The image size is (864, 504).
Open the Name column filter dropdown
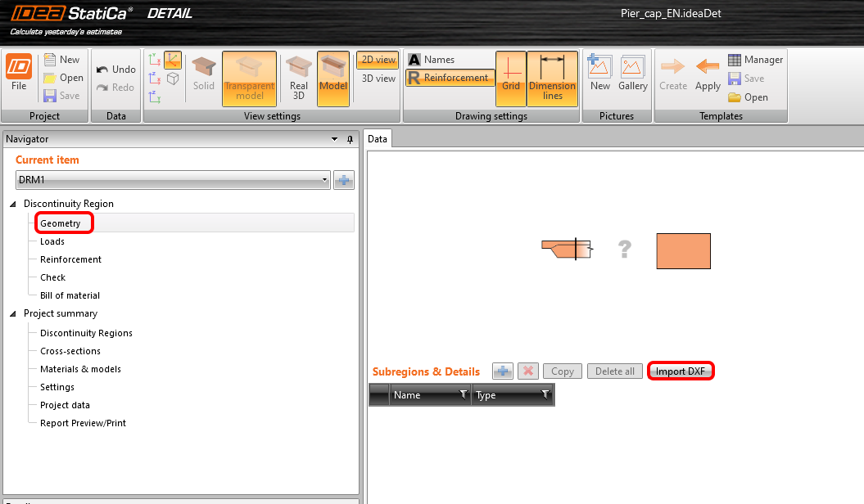tap(463, 394)
